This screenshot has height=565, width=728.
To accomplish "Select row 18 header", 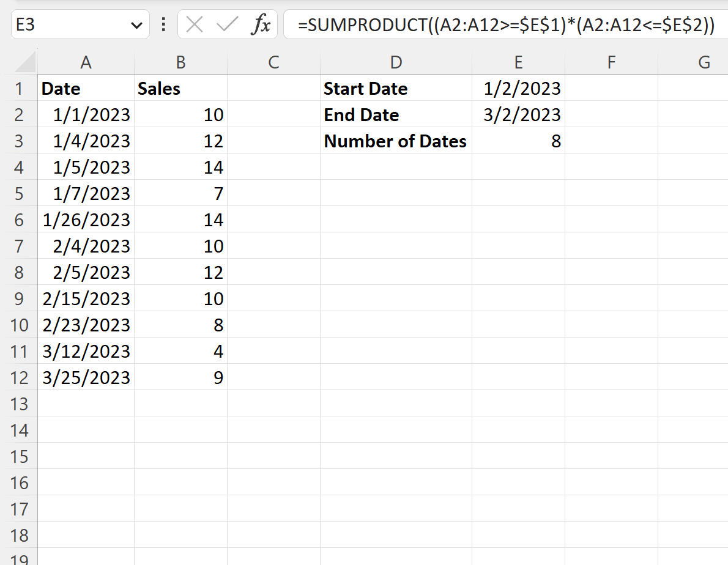I will pos(19,535).
